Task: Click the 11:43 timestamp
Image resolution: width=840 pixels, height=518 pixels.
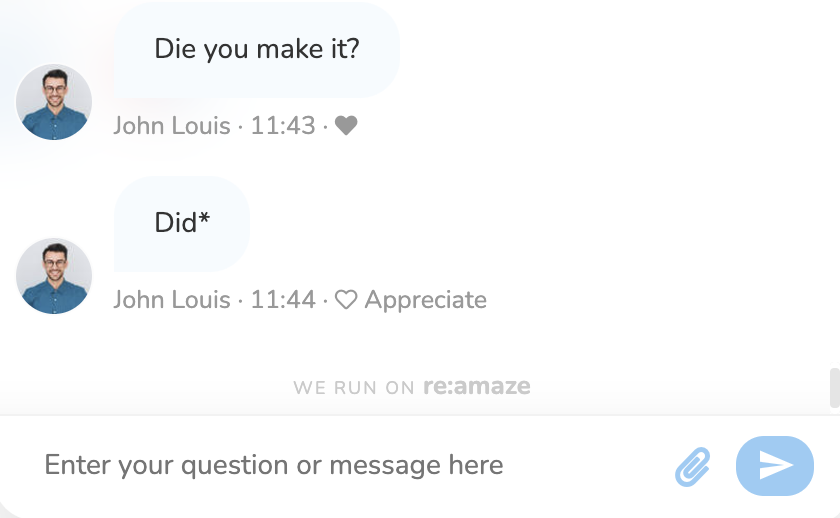Action: coord(283,126)
